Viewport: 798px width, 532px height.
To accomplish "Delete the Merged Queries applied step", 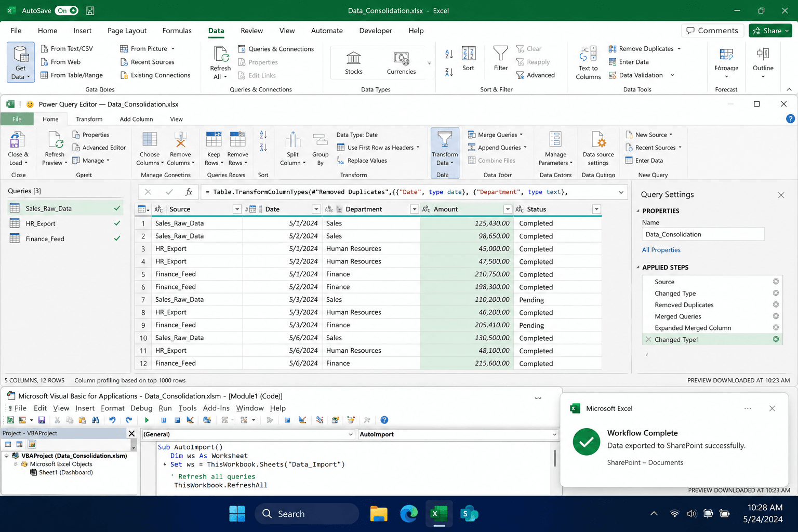I will (x=776, y=316).
